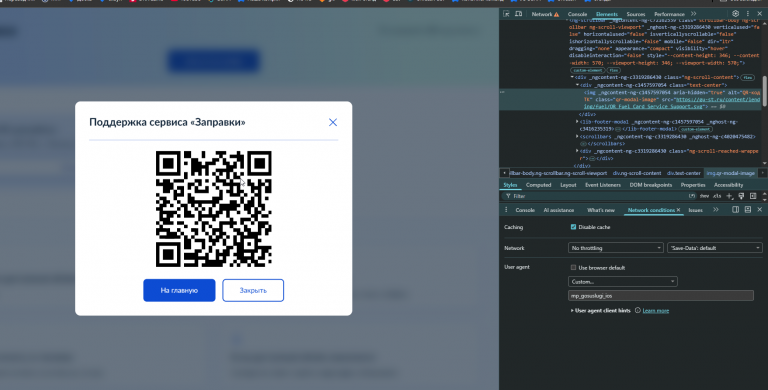The image size is (768, 390).
Task: Switch to the Sources panel tab
Action: pyautogui.click(x=635, y=14)
